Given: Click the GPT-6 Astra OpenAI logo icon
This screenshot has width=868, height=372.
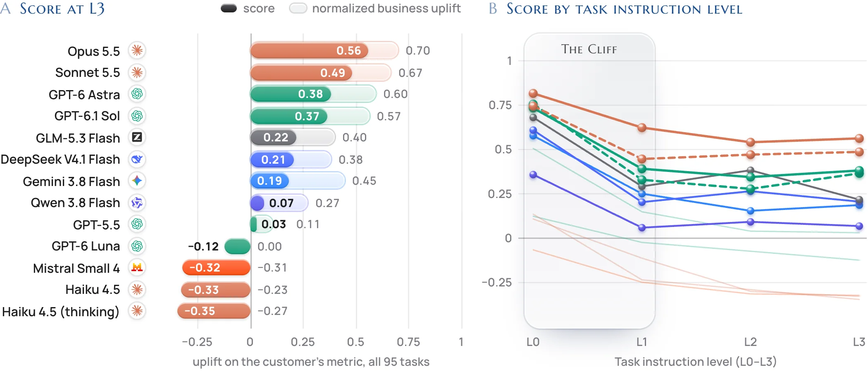Looking at the screenshot, I should [x=137, y=94].
